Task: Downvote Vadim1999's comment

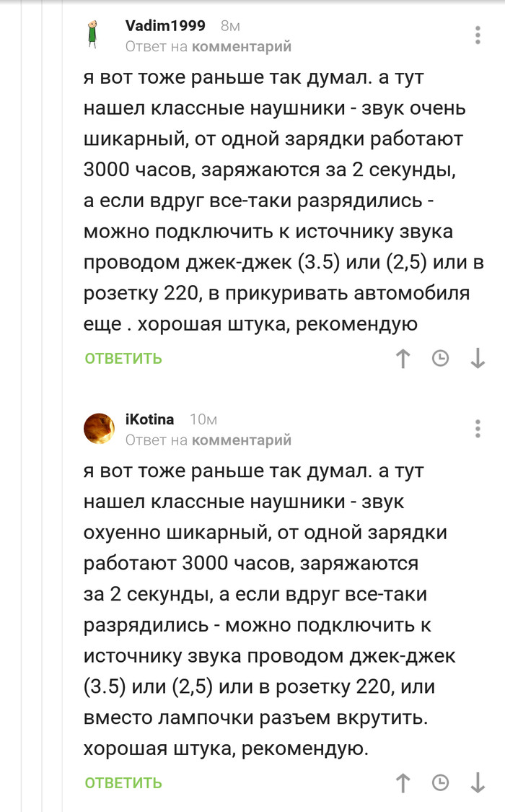Action: pos(478,358)
